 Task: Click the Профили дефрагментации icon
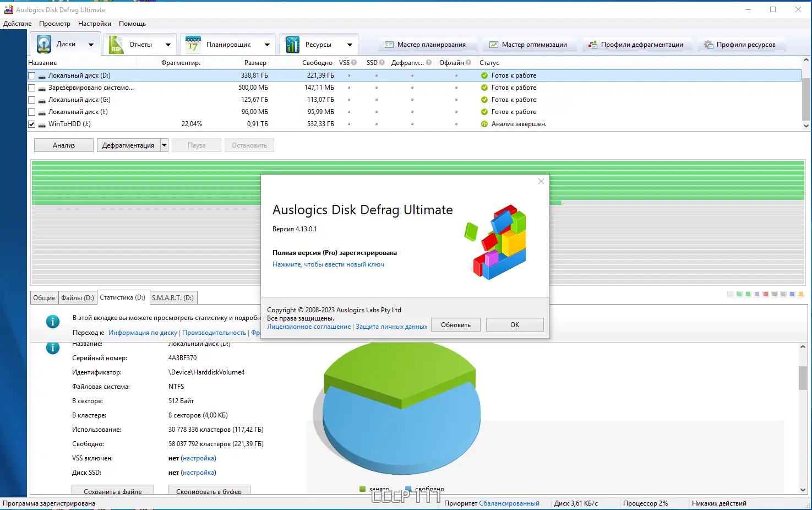click(593, 45)
